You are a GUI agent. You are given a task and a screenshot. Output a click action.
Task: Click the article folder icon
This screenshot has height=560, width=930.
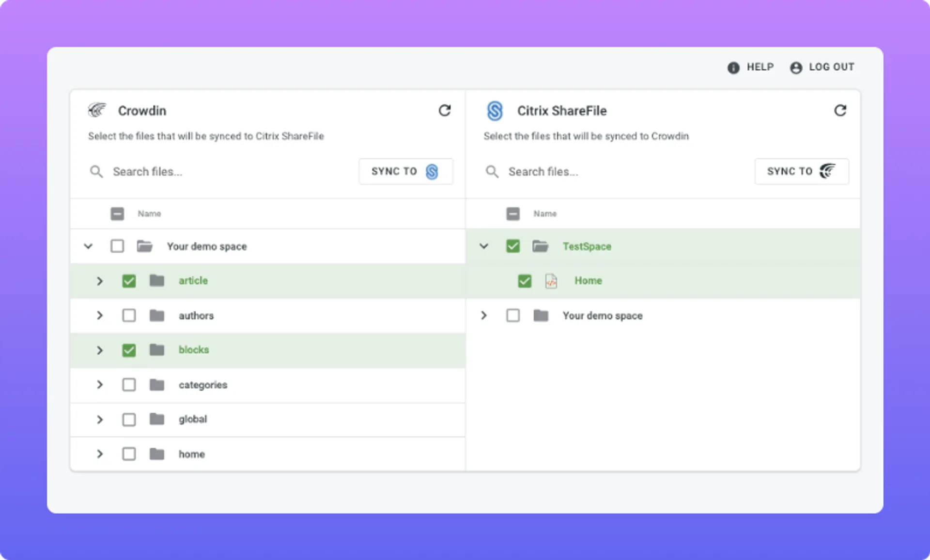pyautogui.click(x=157, y=280)
